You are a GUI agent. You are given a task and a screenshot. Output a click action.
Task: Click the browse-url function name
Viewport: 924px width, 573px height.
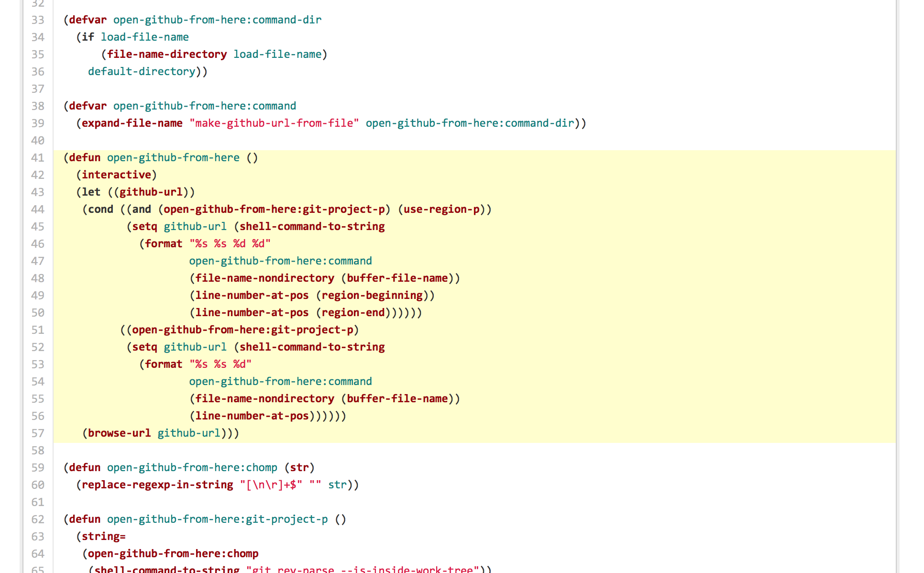(x=119, y=433)
